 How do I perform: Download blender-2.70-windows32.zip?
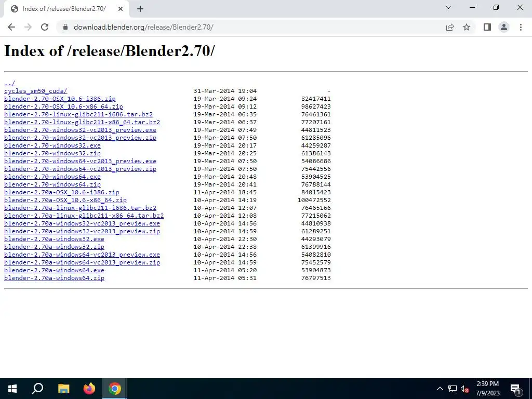click(52, 153)
